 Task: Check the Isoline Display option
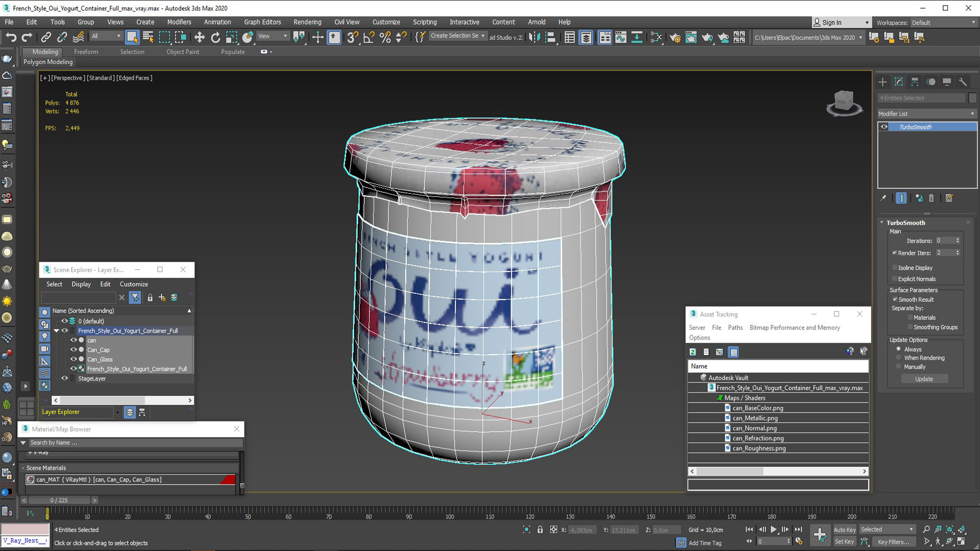click(x=894, y=267)
